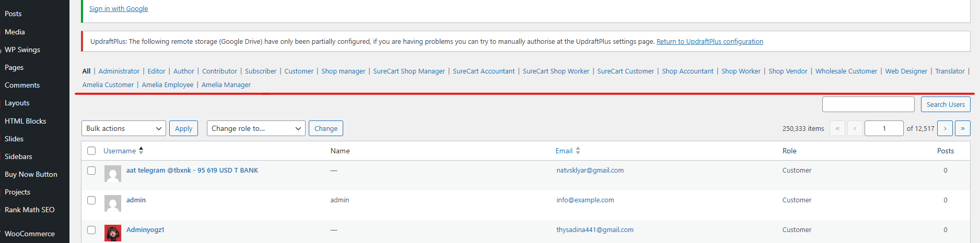980x243 pixels.
Task: Click the next page arrow button
Action: (x=944, y=128)
